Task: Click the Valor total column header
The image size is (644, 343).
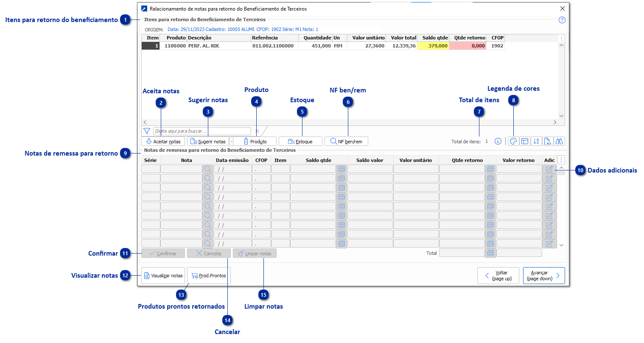Action: (403, 38)
